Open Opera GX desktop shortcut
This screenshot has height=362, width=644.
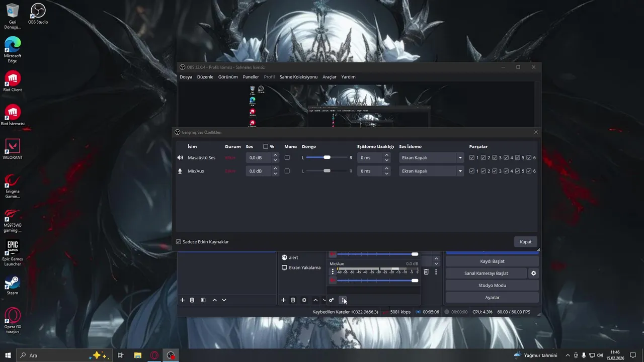(13, 321)
